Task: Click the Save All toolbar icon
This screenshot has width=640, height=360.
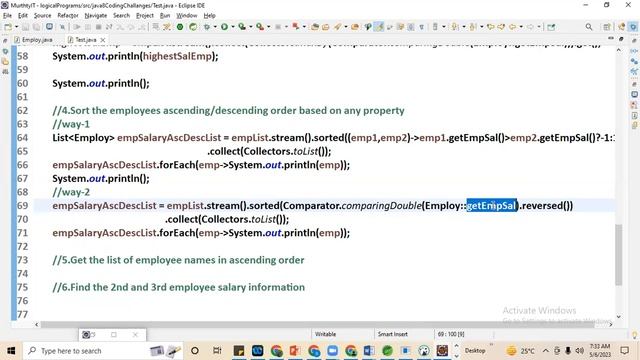Action: click(x=36, y=27)
